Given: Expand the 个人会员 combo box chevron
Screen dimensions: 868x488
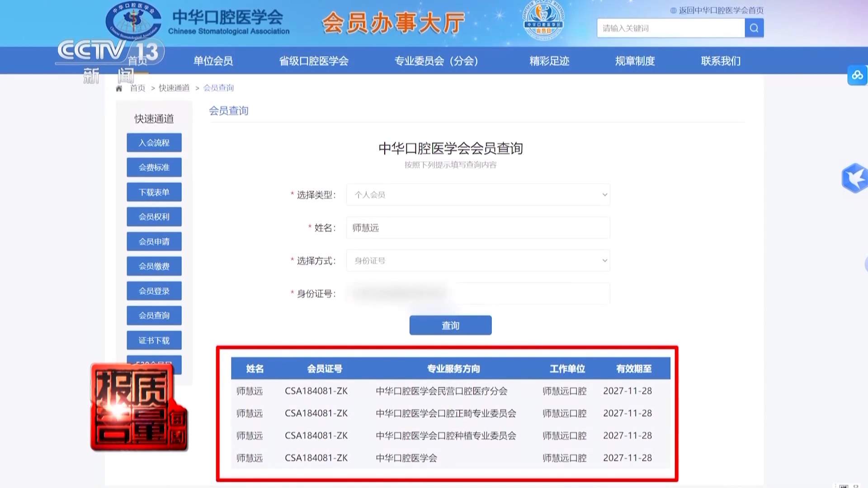Looking at the screenshot, I should [604, 195].
